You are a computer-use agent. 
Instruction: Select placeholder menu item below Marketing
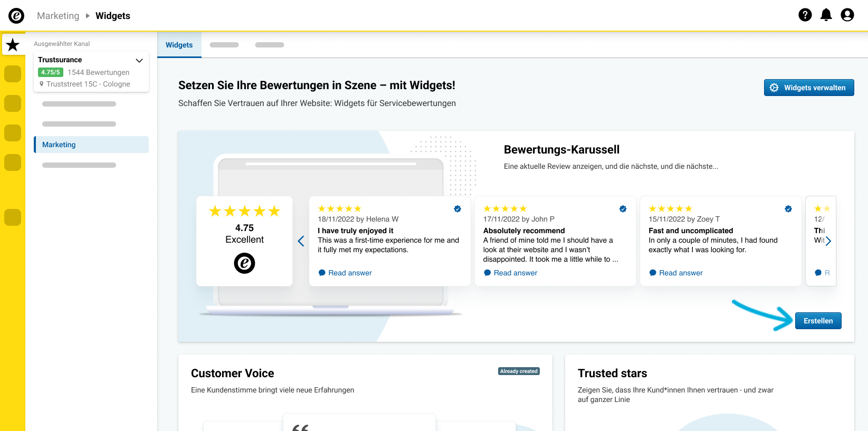pos(79,165)
